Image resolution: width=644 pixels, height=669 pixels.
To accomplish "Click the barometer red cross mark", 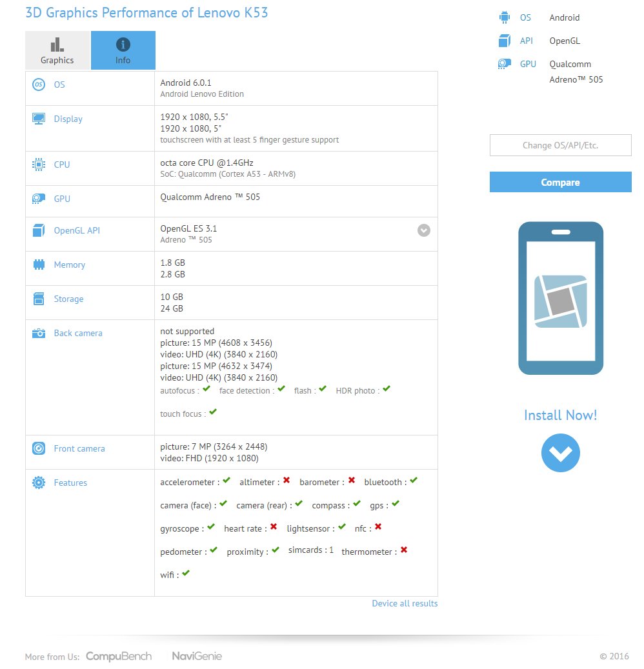I will pos(352,481).
